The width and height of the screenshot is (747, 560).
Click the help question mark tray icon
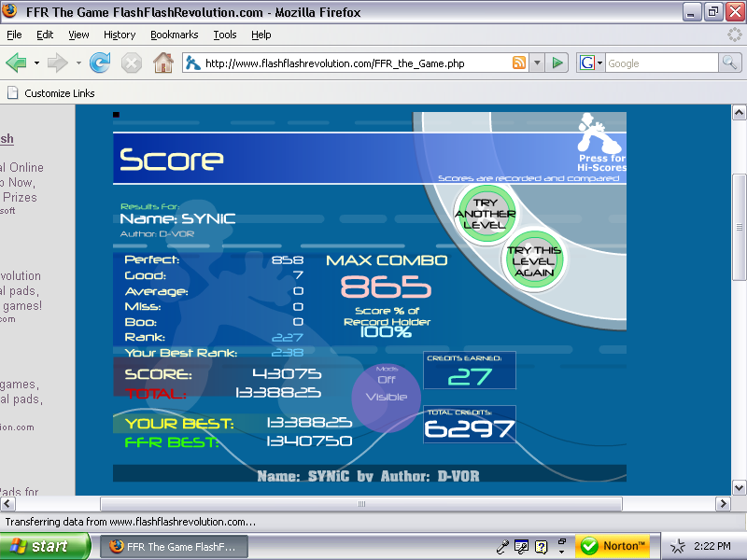pos(541,546)
